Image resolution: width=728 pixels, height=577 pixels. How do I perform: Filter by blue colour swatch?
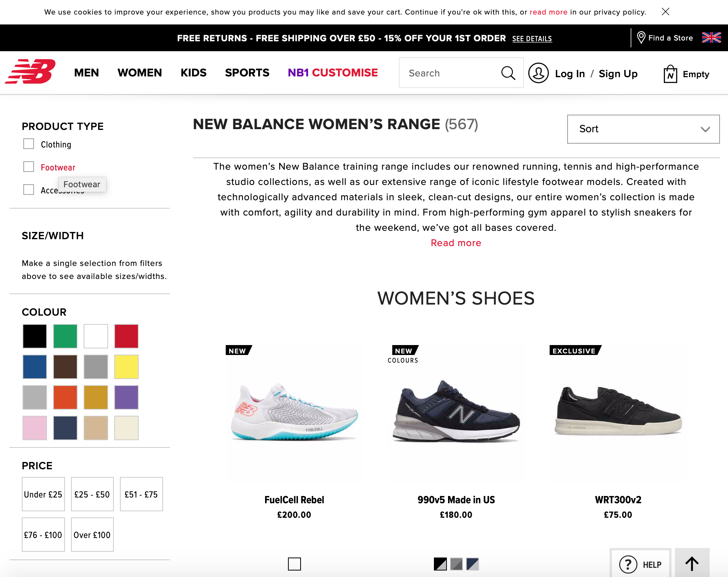click(x=35, y=367)
